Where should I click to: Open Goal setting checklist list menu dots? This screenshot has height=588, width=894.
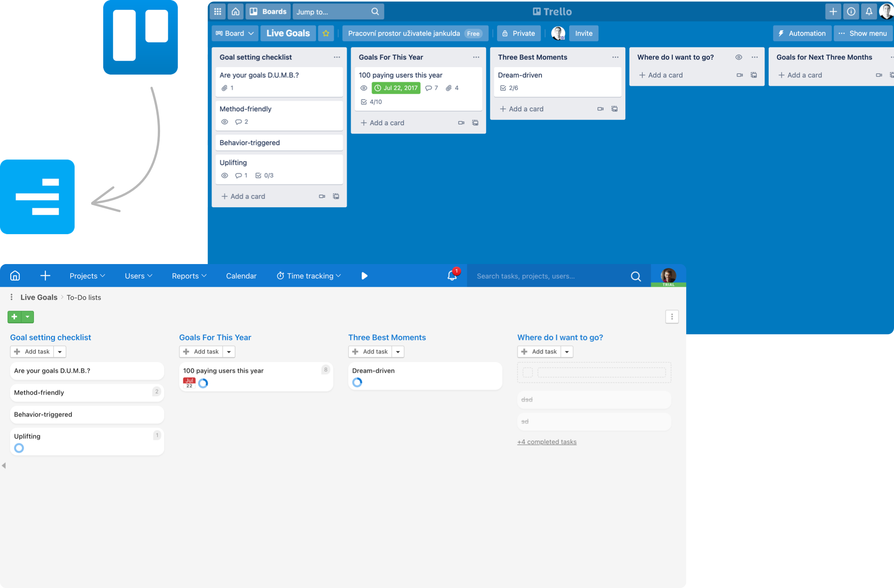[x=337, y=57]
